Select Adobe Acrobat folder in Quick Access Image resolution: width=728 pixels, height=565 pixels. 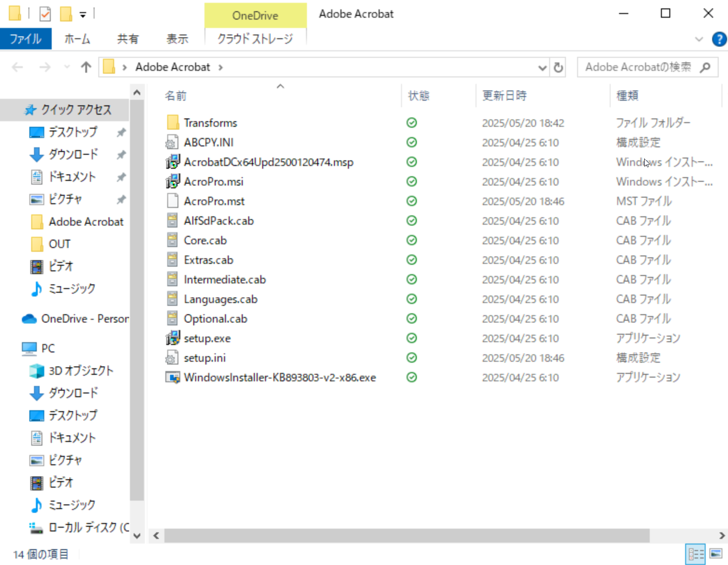[86, 221]
